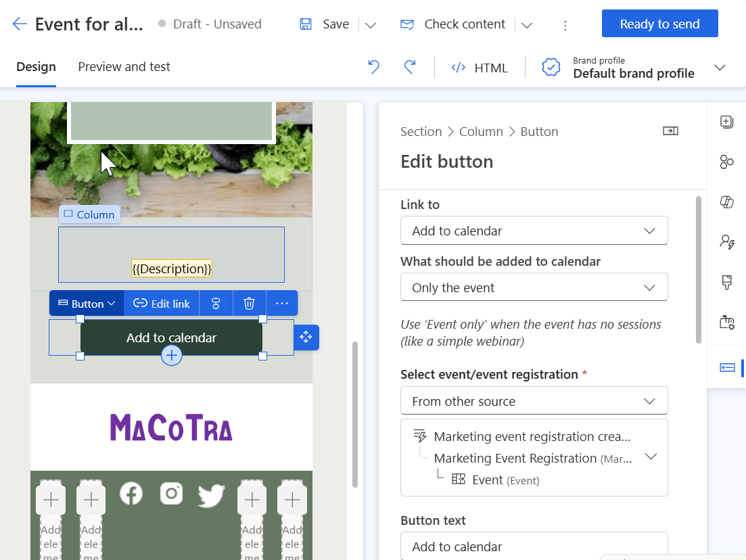Switch to Preview and test tab
This screenshot has height=560, width=746.
(x=124, y=67)
